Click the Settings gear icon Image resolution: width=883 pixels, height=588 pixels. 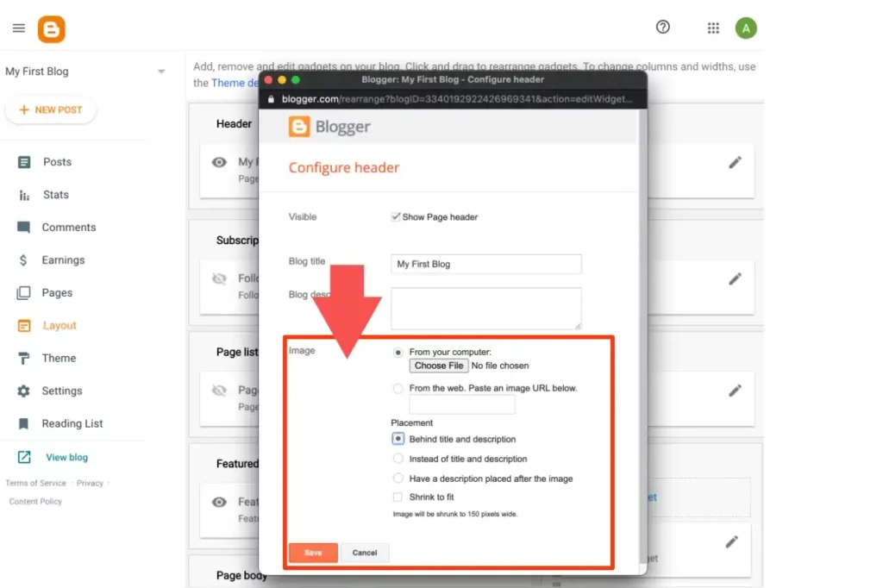click(23, 391)
